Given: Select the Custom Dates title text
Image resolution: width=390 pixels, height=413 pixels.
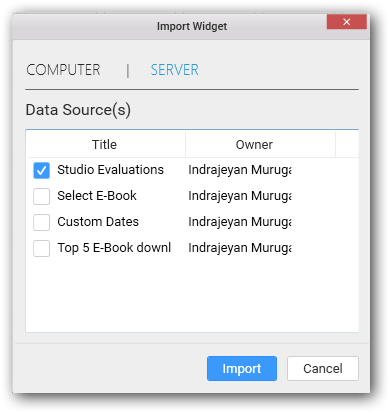Looking at the screenshot, I should [98, 222].
